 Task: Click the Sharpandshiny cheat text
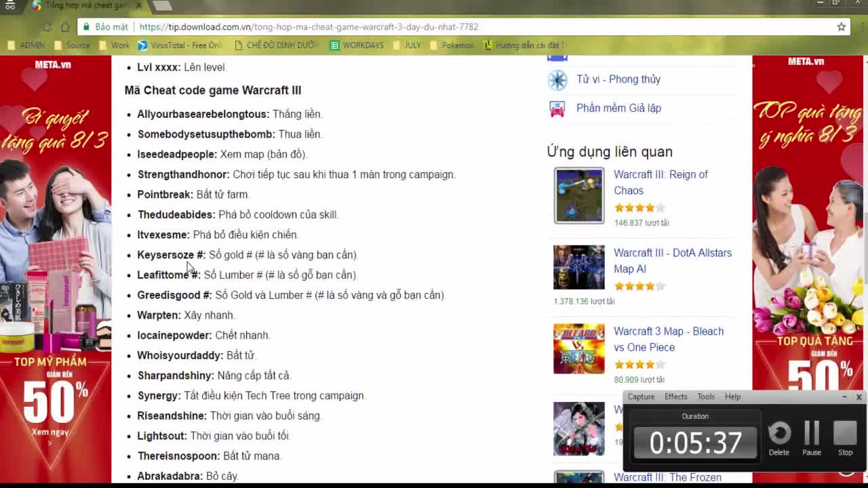(x=176, y=375)
